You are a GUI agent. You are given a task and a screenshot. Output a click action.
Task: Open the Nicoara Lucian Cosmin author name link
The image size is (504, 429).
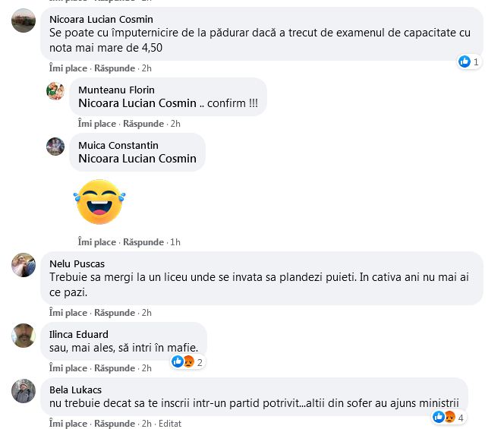(100, 19)
